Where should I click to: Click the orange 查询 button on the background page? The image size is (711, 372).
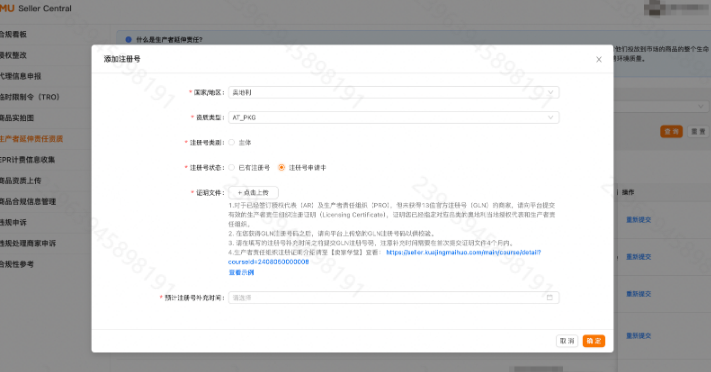point(671,132)
